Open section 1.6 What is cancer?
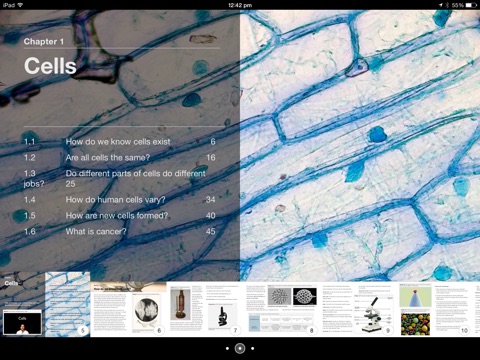Image resolution: width=480 pixels, height=360 pixels. [x=120, y=231]
